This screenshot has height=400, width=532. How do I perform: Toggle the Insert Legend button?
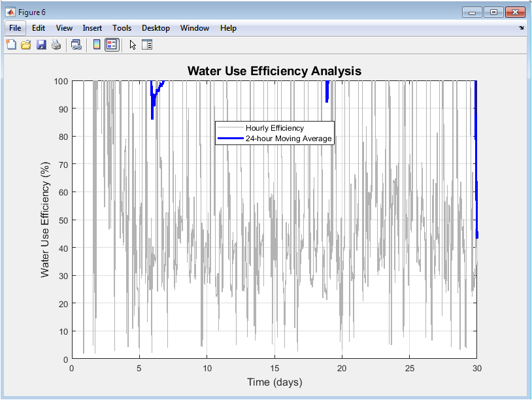112,45
